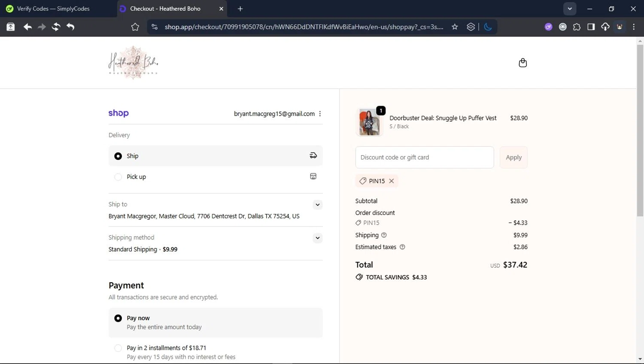Switch to Verify Codes SimplyCodes tab
The height and width of the screenshot is (364, 644).
(x=54, y=9)
